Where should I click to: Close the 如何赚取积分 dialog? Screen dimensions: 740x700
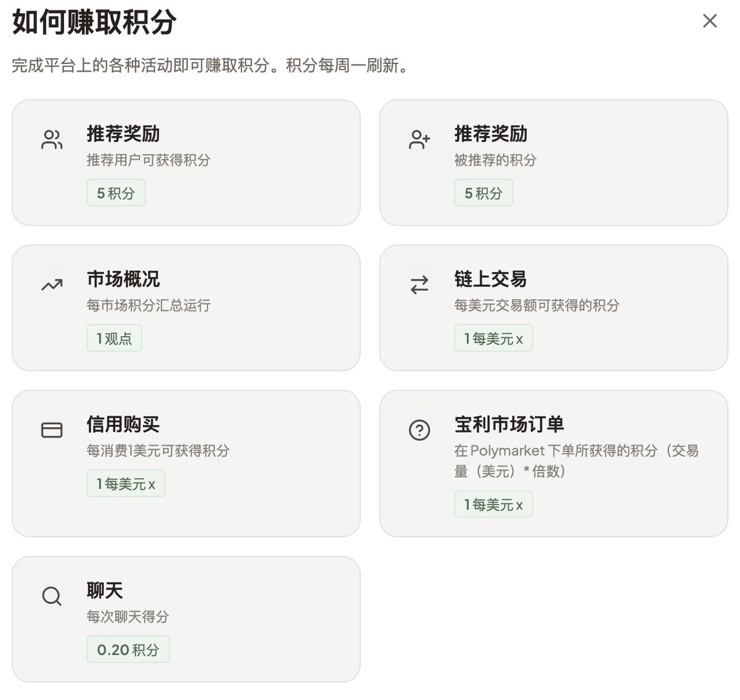click(x=709, y=20)
